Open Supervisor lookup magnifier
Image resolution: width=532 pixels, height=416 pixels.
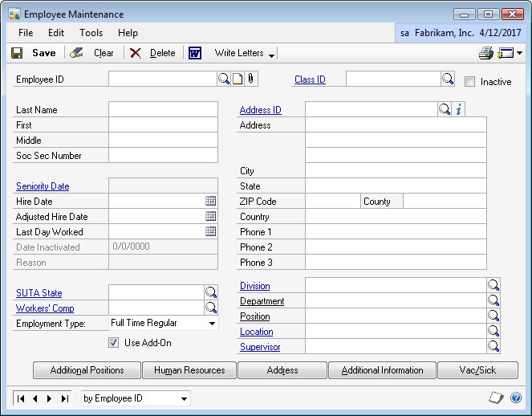493,346
